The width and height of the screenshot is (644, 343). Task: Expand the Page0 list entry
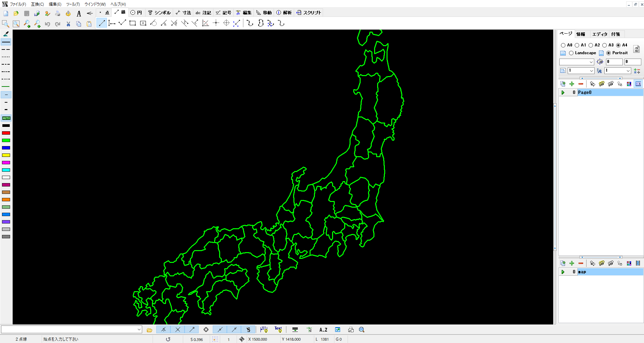(x=563, y=92)
